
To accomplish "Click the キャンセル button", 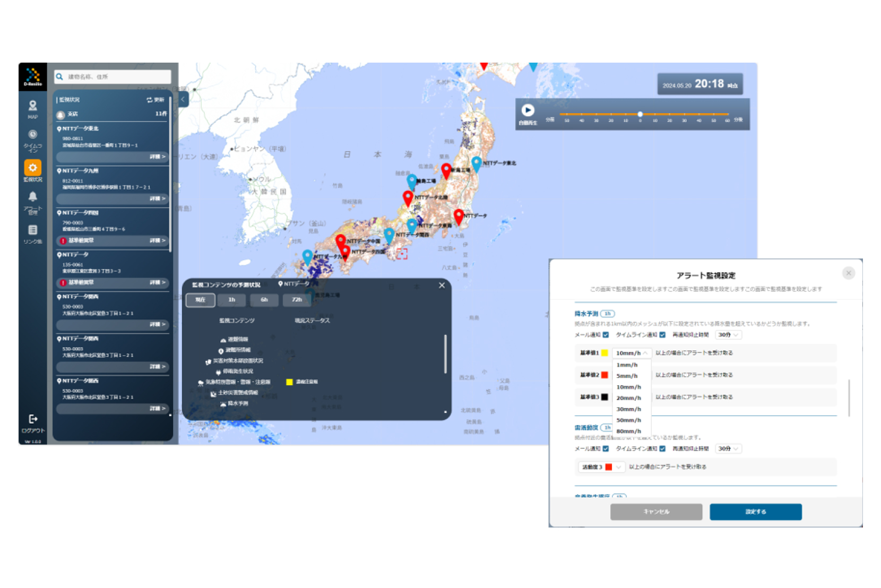I will 656,512.
